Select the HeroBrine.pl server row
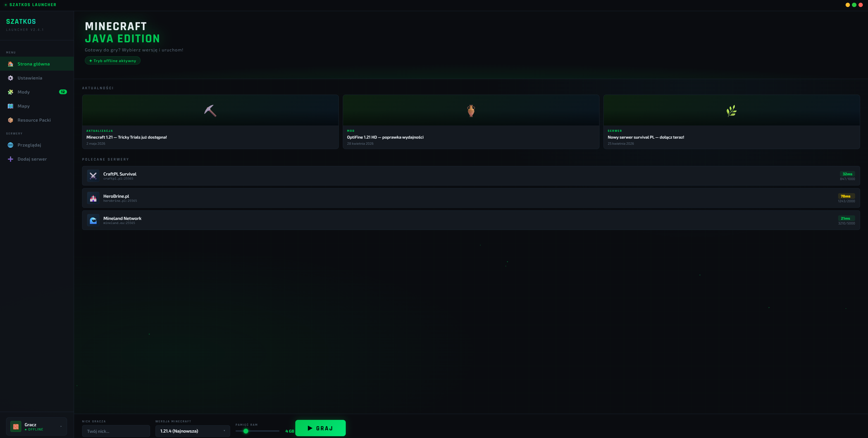Screen dimensions: 868x438 [x=471, y=198]
